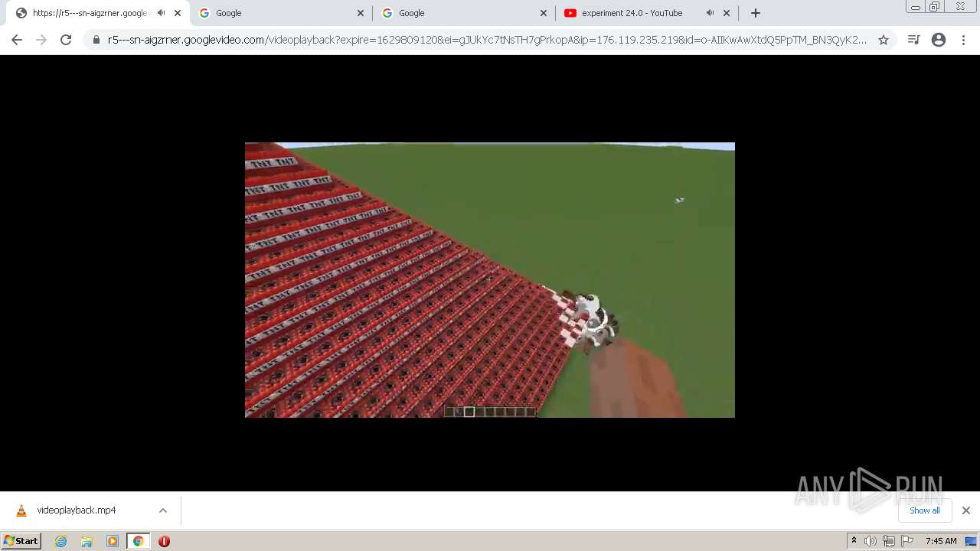Image resolution: width=980 pixels, height=551 pixels.
Task: Bookmark this page with the star icon
Action: [884, 40]
